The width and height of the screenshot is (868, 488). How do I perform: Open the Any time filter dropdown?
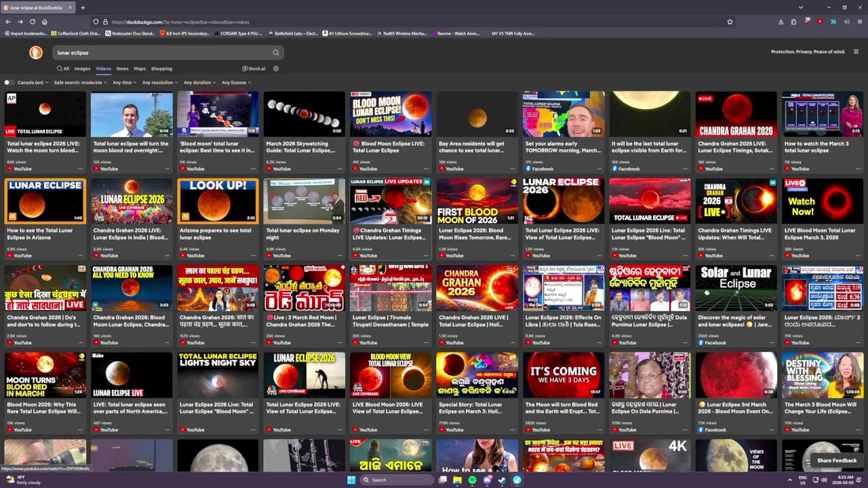point(124,83)
